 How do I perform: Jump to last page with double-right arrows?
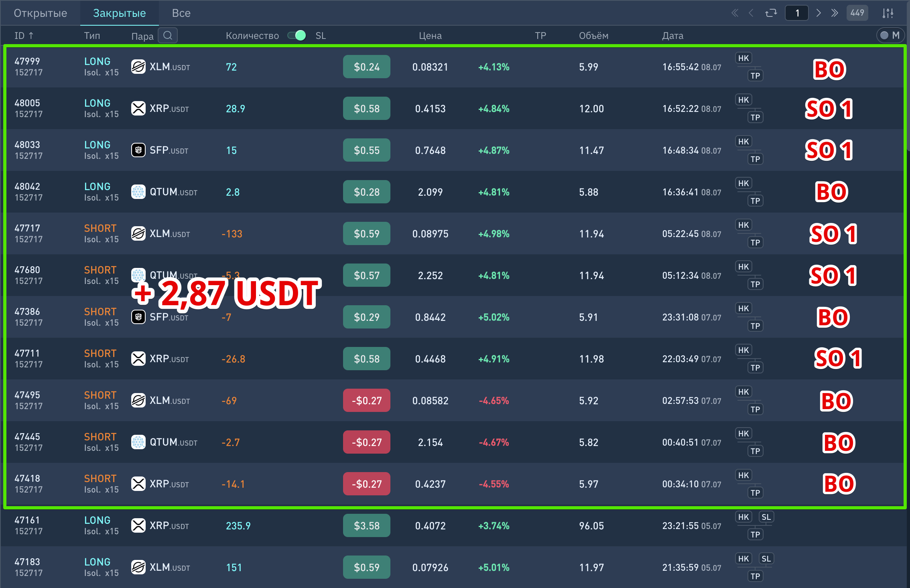click(x=835, y=13)
